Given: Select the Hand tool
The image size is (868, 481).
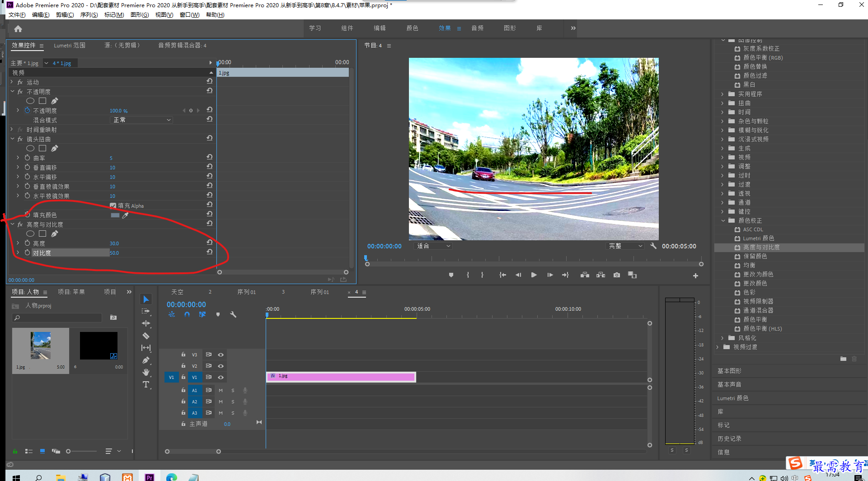Looking at the screenshot, I should pos(146,372).
